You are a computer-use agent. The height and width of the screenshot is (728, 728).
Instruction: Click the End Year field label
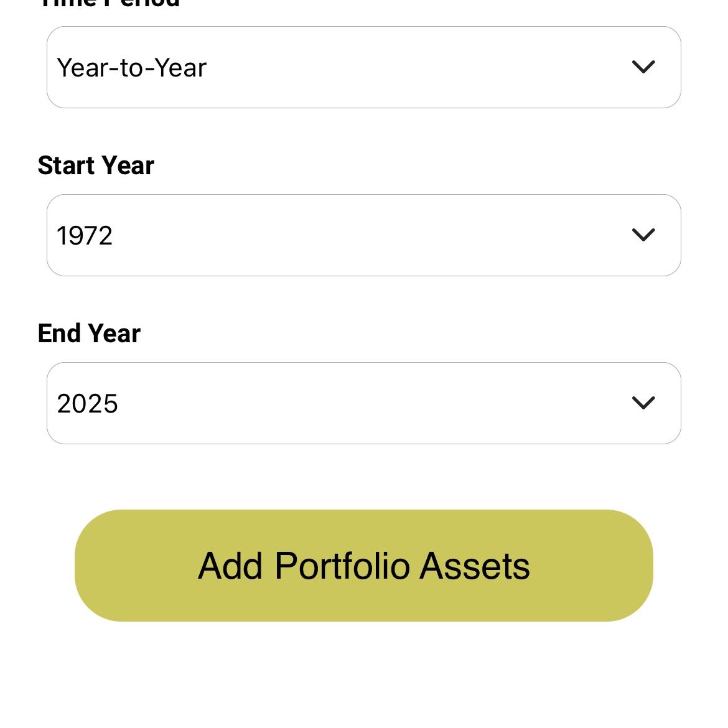pyautogui.click(x=89, y=334)
